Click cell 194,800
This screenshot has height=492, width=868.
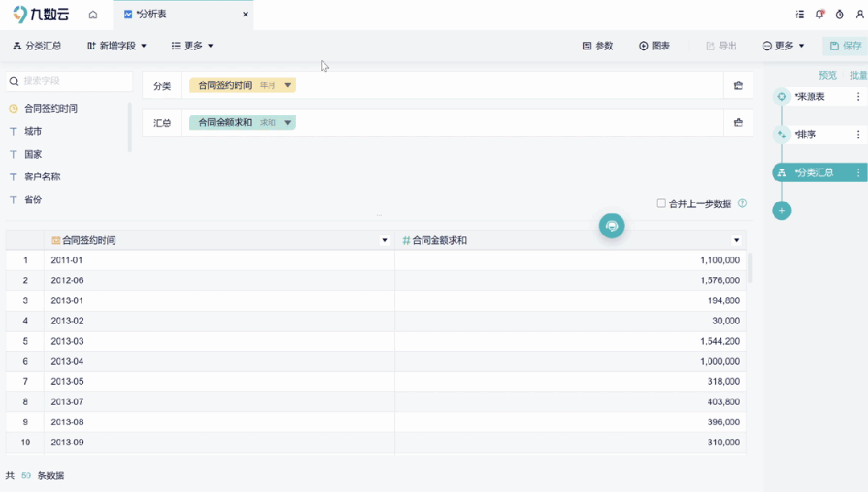pyautogui.click(x=570, y=300)
